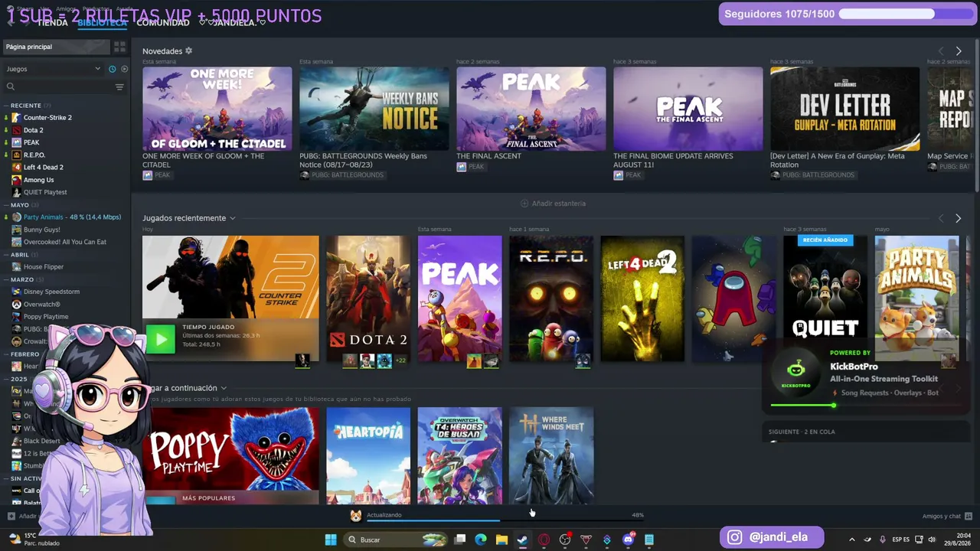
Task: Collapse the FEBRERO group in sidebar
Action: coord(6,354)
